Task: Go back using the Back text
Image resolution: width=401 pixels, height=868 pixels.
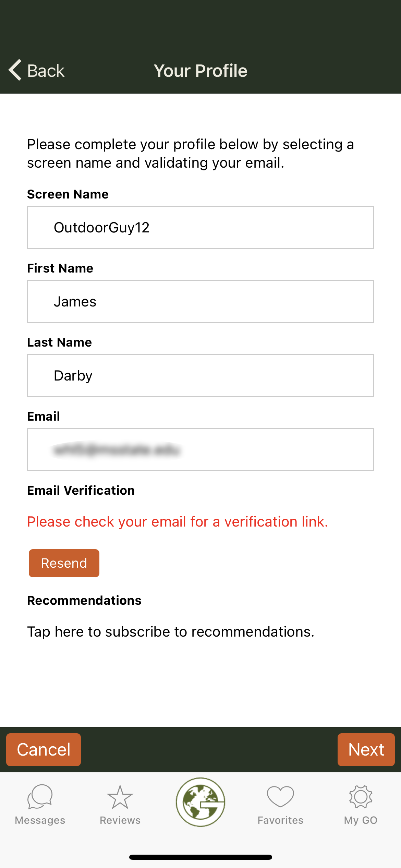Action: coord(46,71)
